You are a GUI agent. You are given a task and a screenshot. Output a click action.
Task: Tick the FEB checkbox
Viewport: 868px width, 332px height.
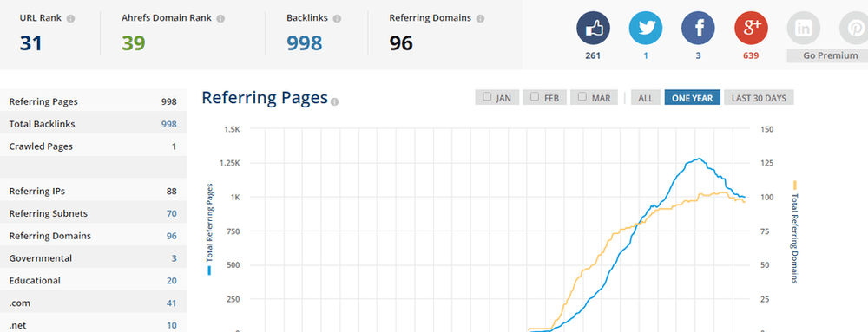coord(535,97)
